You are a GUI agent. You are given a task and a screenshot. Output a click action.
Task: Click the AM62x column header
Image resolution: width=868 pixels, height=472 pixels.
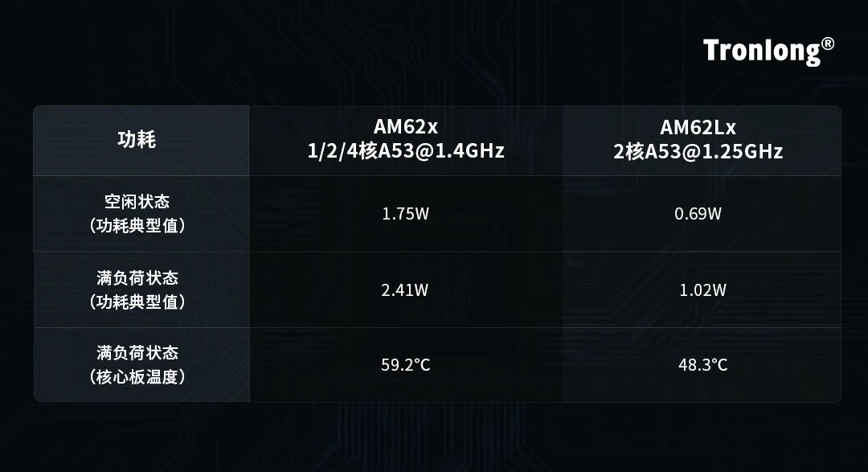pyautogui.click(x=406, y=141)
